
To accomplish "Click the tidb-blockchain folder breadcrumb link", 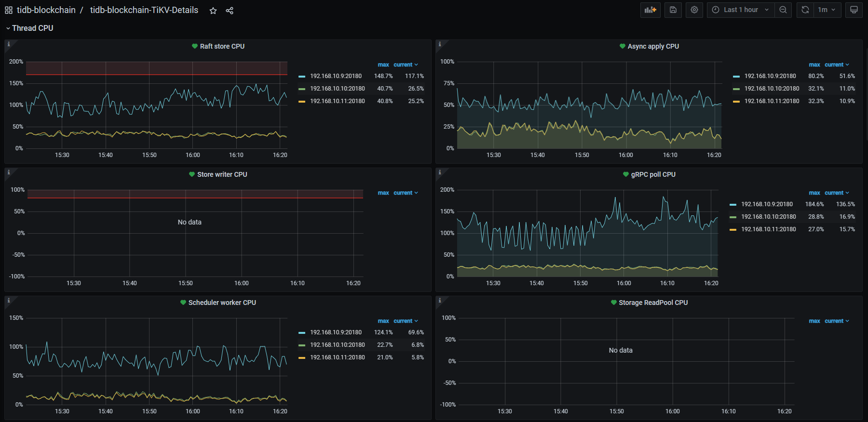I will 46,10.
